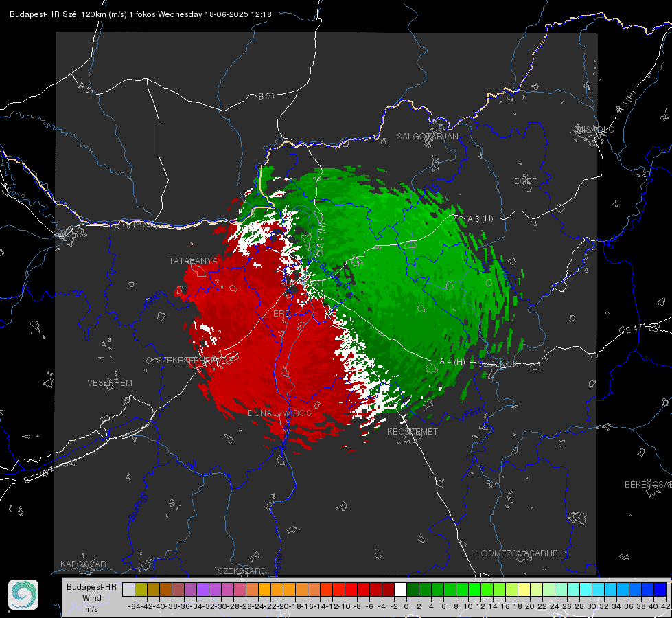This screenshot has width=672, height=618.
Task: Click the swirl logo icon beside the legend
Action: click(x=23, y=595)
